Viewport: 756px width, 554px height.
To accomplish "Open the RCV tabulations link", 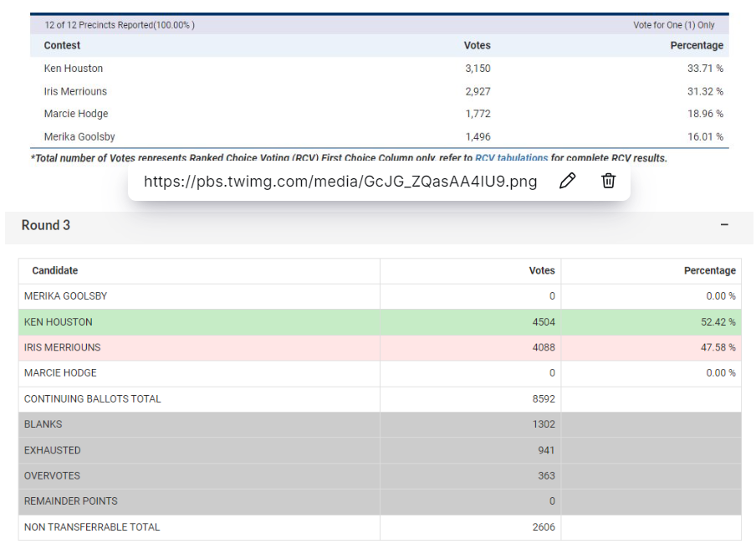I will click(511, 158).
